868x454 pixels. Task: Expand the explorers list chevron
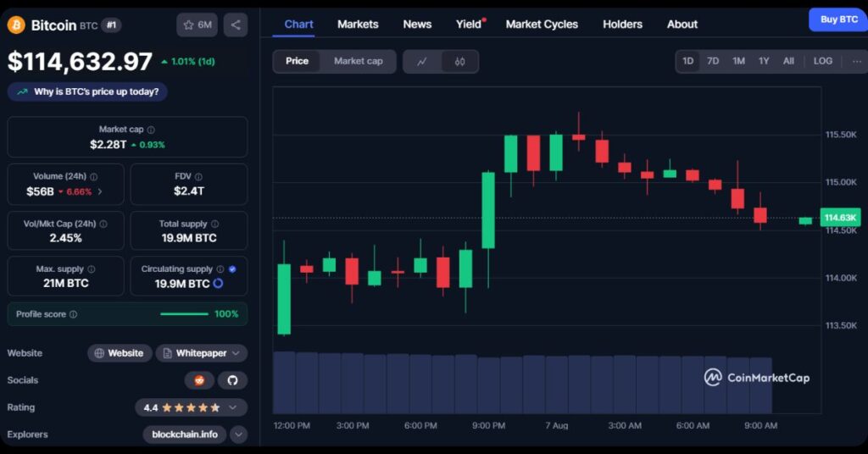coord(238,435)
